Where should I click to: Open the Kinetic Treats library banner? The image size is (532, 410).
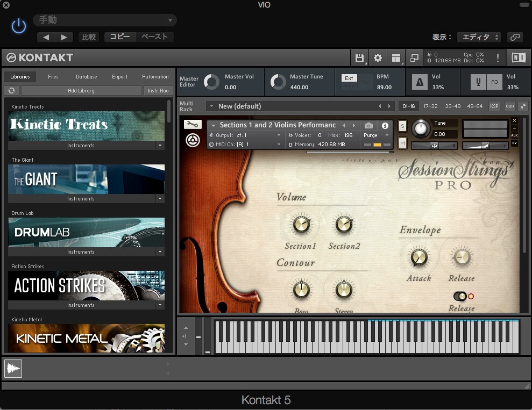click(x=86, y=126)
